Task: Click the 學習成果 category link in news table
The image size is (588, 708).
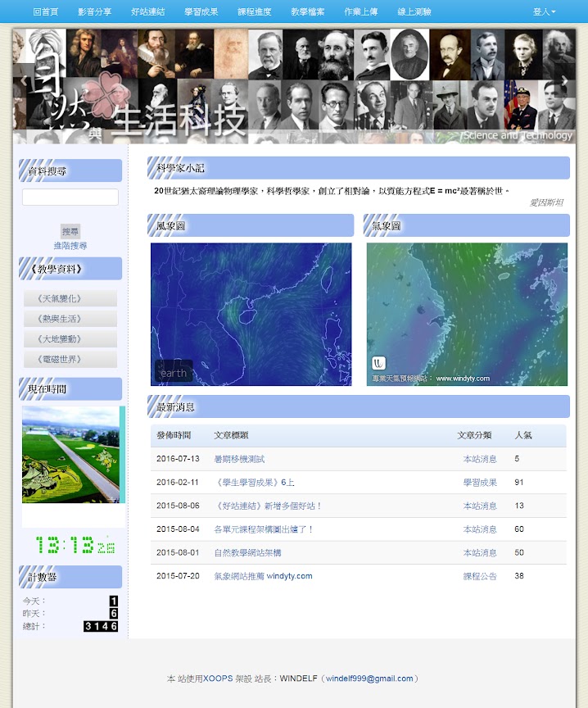Action: [x=480, y=483]
